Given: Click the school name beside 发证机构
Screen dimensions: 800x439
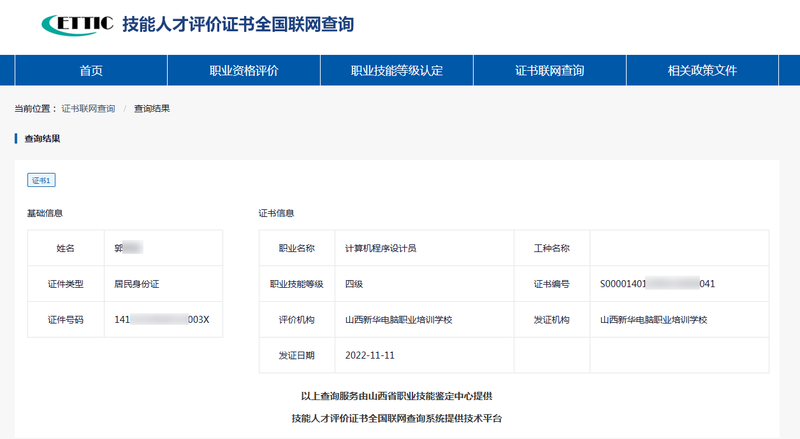Looking at the screenshot, I should pos(653,320).
